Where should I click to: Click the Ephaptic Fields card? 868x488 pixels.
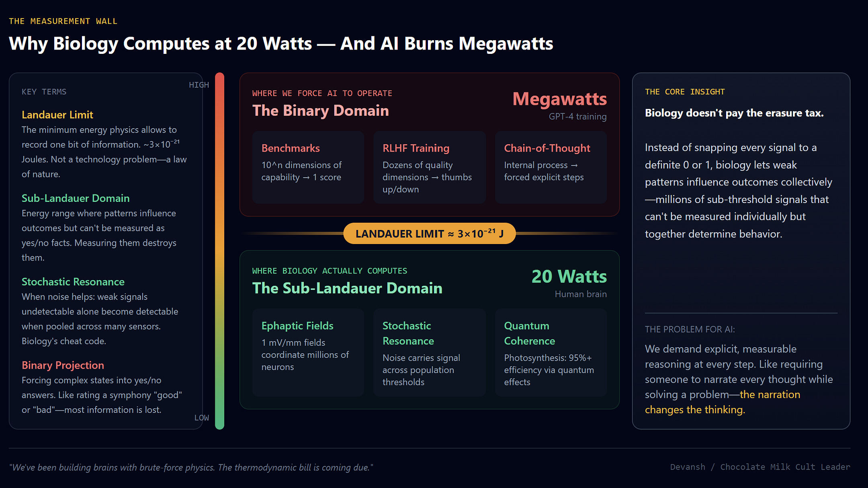pos(308,352)
